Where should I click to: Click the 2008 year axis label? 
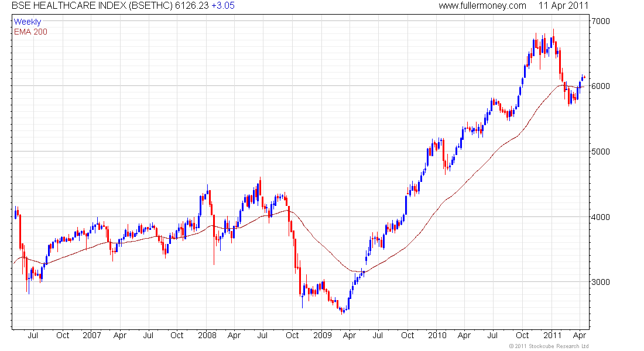pyautogui.click(x=207, y=335)
